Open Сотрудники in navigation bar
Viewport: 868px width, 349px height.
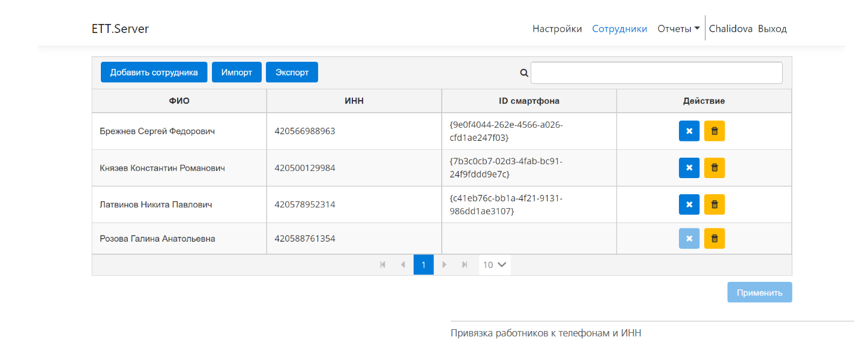point(619,29)
